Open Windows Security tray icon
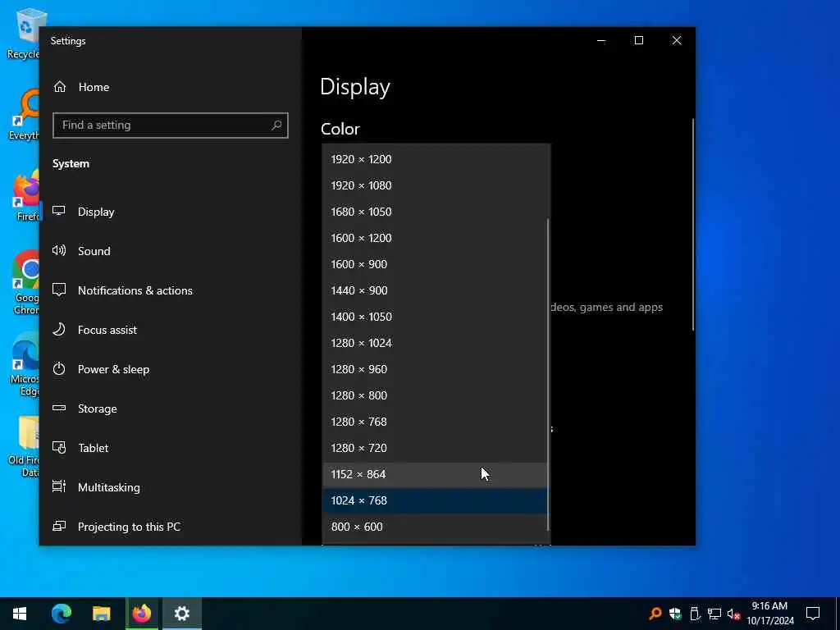840x630 pixels. coord(675,614)
